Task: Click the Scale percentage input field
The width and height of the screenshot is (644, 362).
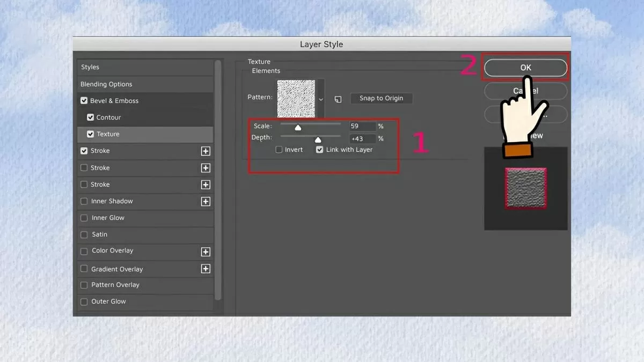Action: point(362,127)
